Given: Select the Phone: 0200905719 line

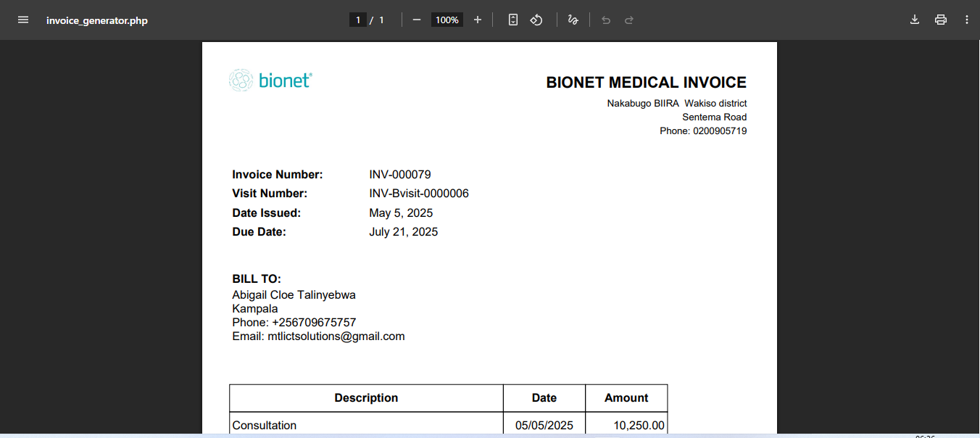Looking at the screenshot, I should click(x=703, y=131).
